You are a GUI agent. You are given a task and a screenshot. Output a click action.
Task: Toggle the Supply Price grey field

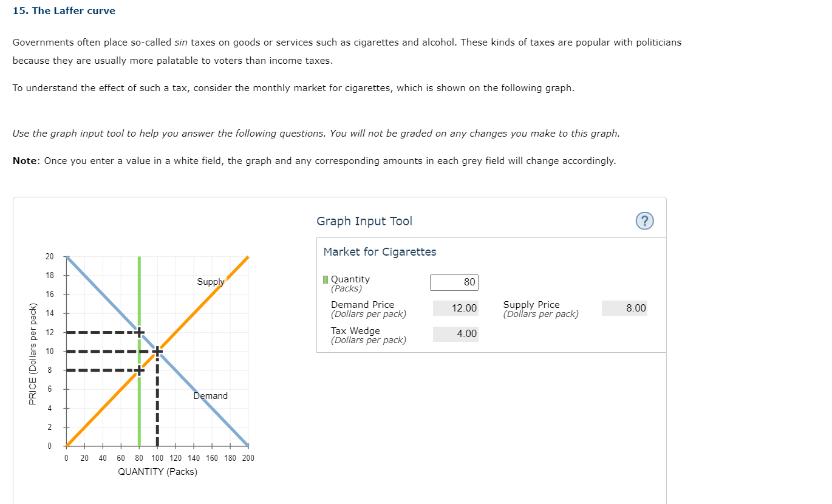tap(624, 308)
